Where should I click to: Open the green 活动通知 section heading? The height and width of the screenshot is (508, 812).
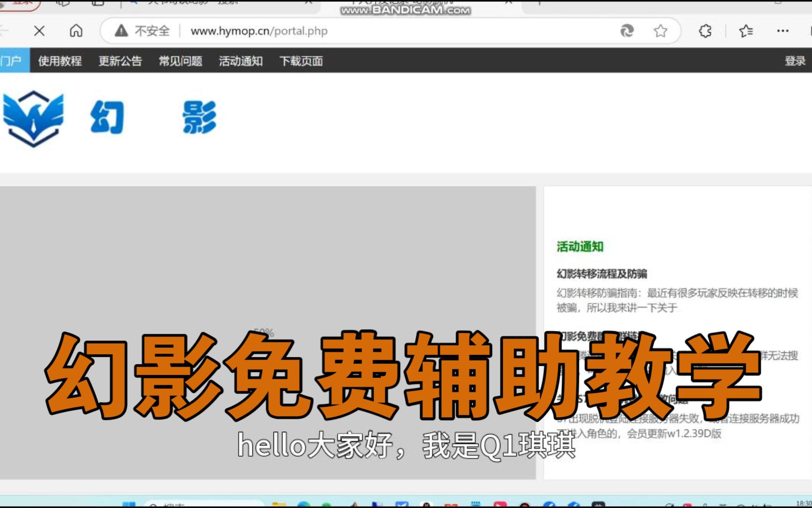tap(580, 246)
